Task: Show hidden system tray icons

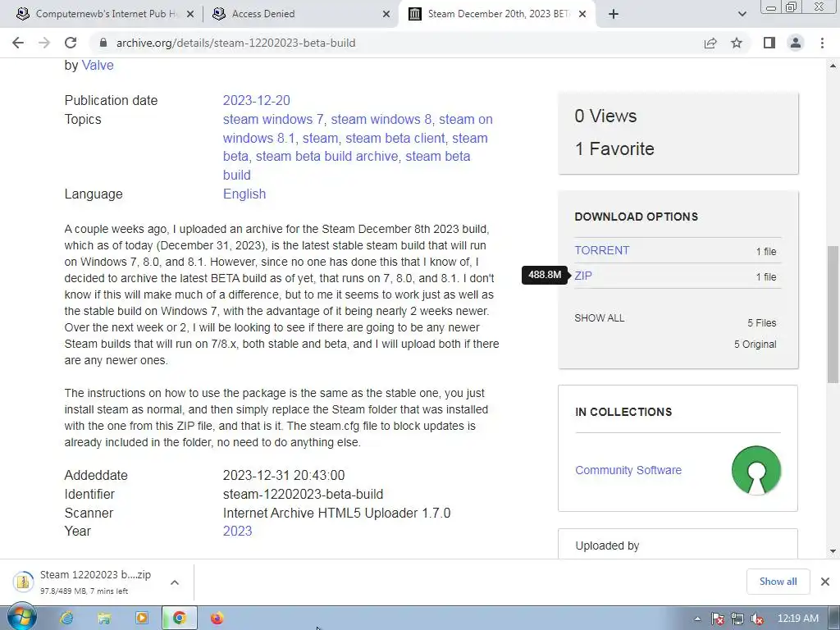Action: click(x=697, y=619)
